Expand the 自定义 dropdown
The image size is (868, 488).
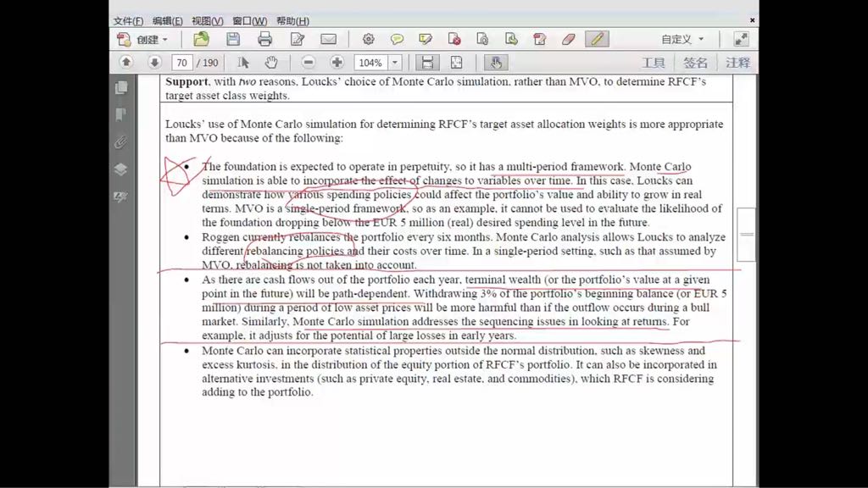pos(682,39)
